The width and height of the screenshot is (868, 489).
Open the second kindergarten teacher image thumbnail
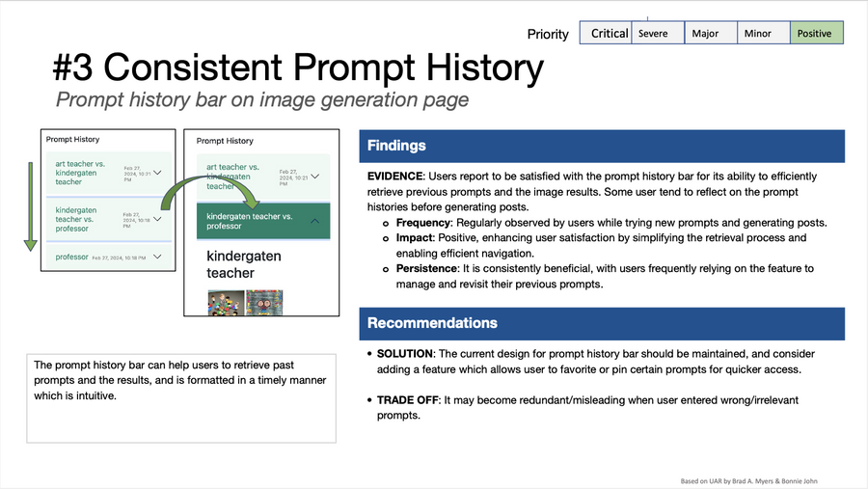click(264, 303)
